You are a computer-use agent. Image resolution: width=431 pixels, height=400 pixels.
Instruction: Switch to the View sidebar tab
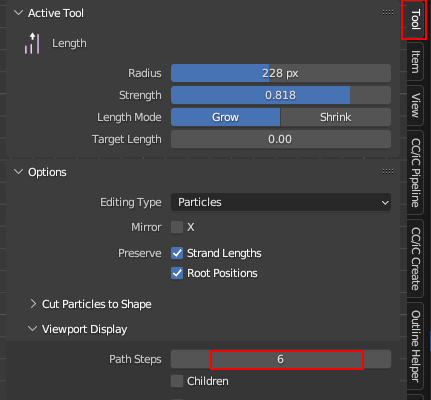pos(415,105)
